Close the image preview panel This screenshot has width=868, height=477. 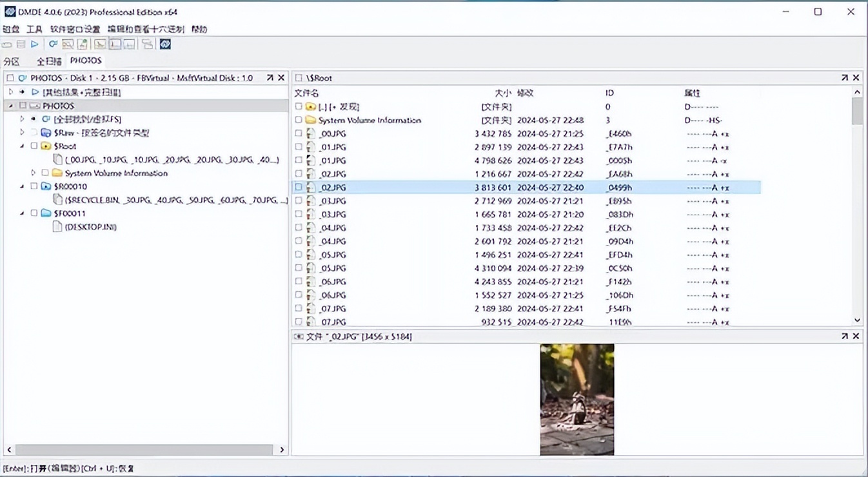(x=856, y=336)
